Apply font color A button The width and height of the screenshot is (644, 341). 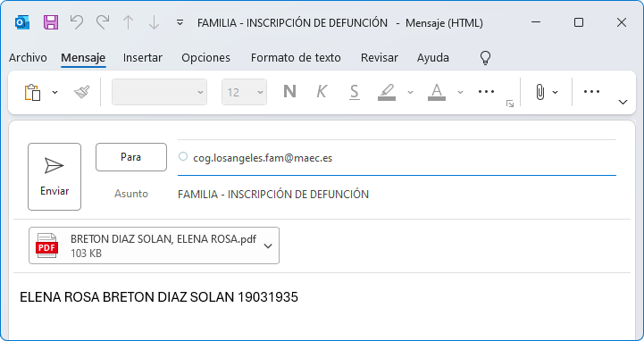[x=437, y=92]
